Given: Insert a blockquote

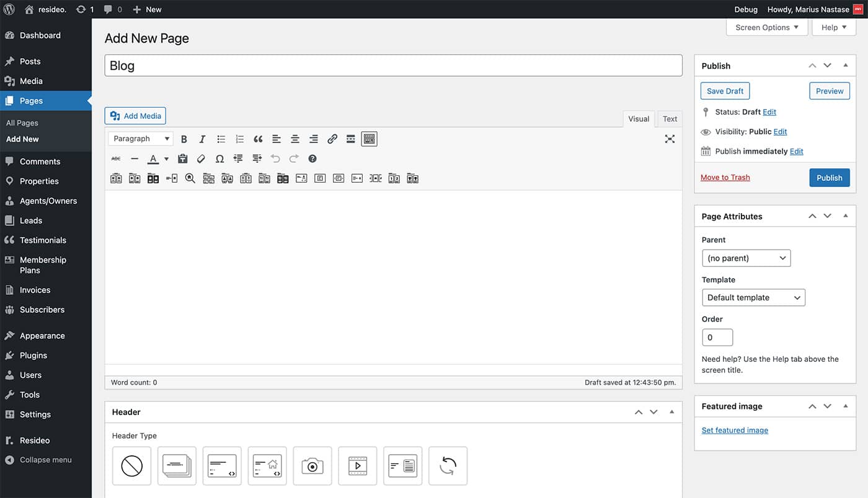Looking at the screenshot, I should pyautogui.click(x=258, y=139).
